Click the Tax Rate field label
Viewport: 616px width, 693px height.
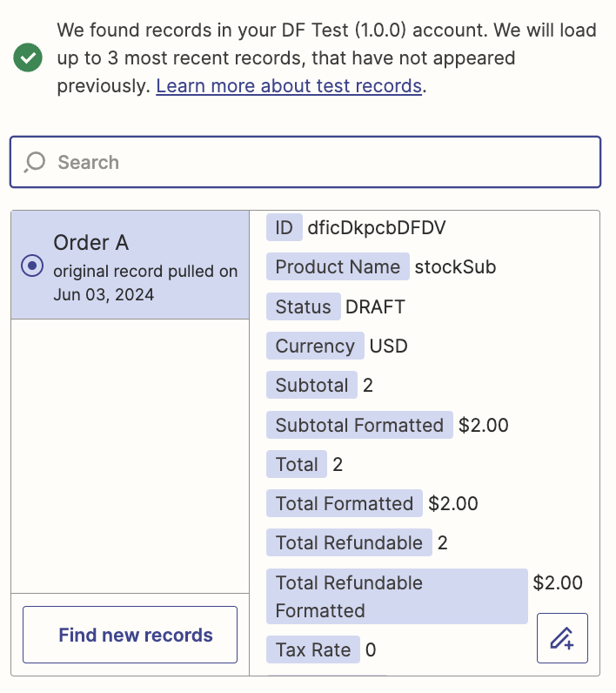point(313,649)
